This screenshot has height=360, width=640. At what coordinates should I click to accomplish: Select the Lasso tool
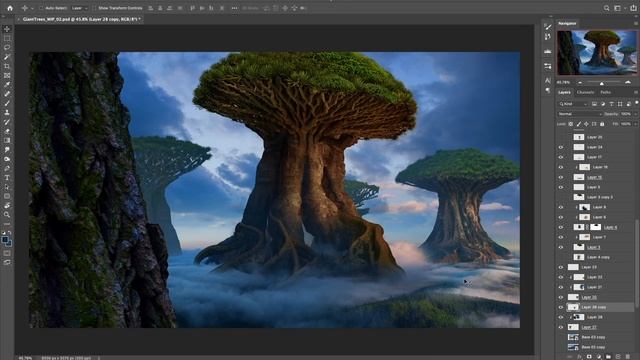point(7,48)
